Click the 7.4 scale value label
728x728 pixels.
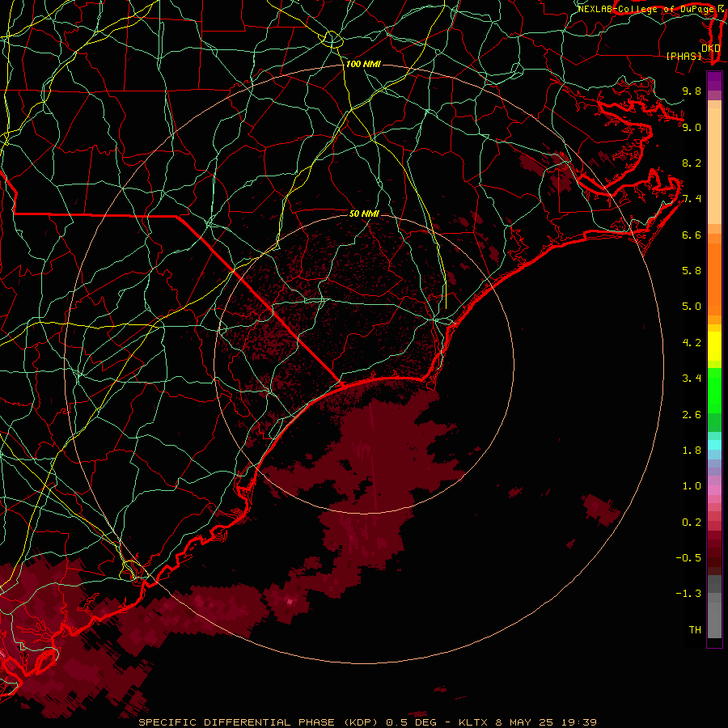[692, 199]
